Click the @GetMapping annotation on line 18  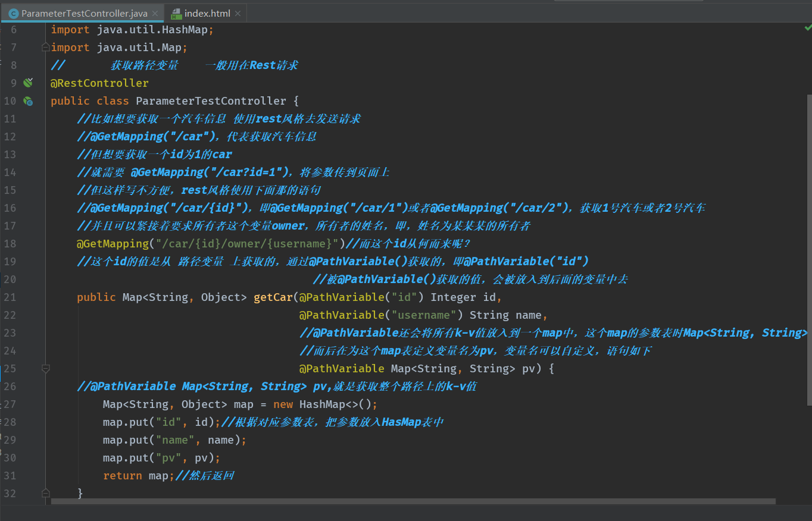tap(113, 244)
